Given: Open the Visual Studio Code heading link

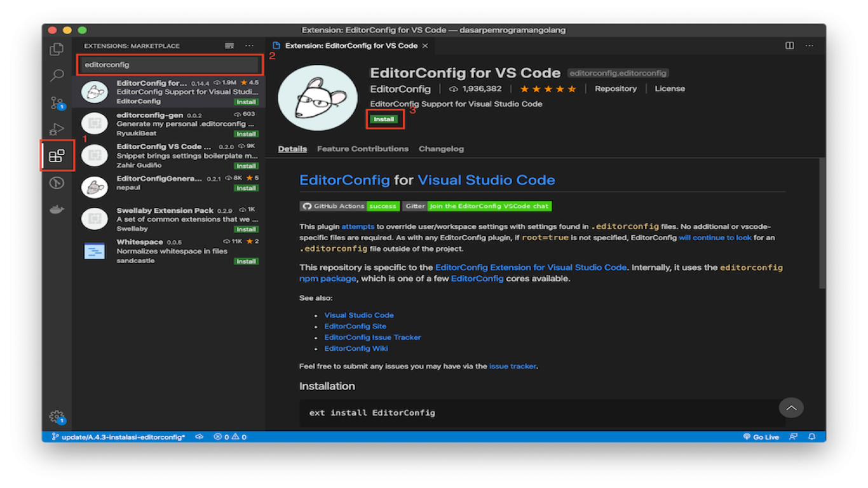Looking at the screenshot, I should tap(486, 180).
